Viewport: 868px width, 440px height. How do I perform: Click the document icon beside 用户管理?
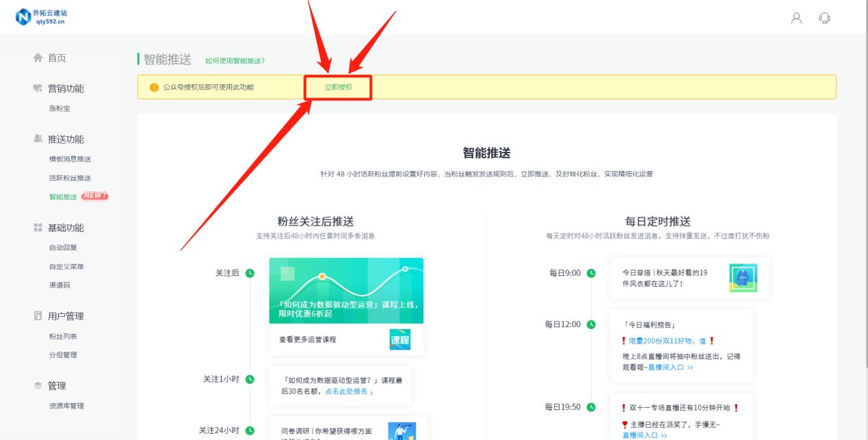click(x=38, y=315)
